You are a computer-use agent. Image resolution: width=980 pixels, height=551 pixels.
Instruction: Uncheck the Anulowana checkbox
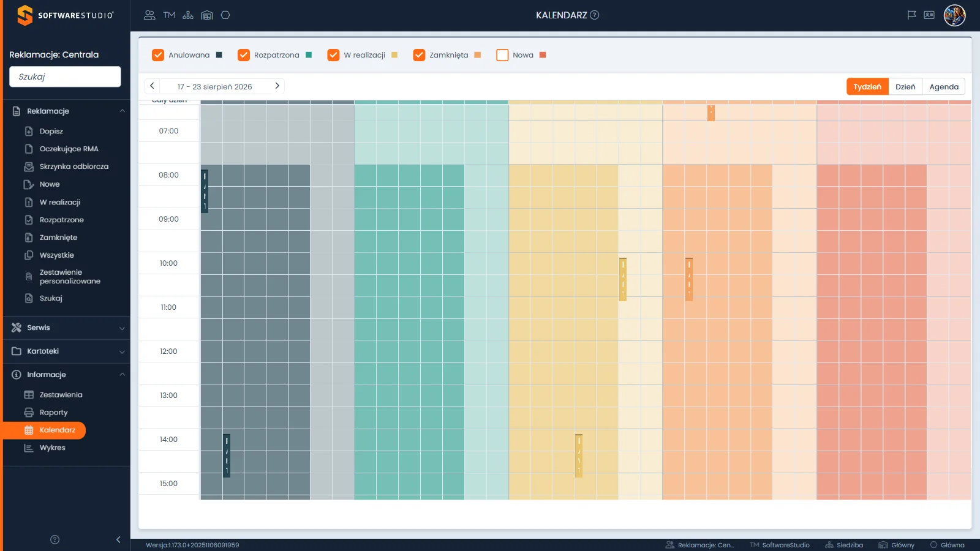tap(158, 55)
